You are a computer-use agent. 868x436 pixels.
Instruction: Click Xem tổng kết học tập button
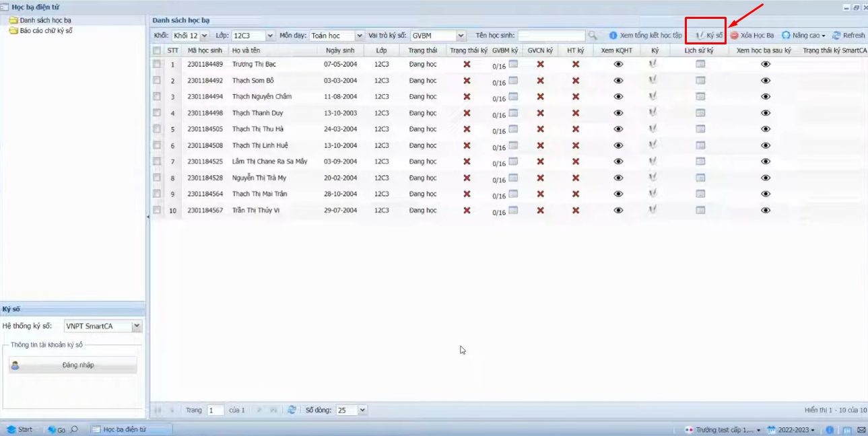(x=645, y=35)
